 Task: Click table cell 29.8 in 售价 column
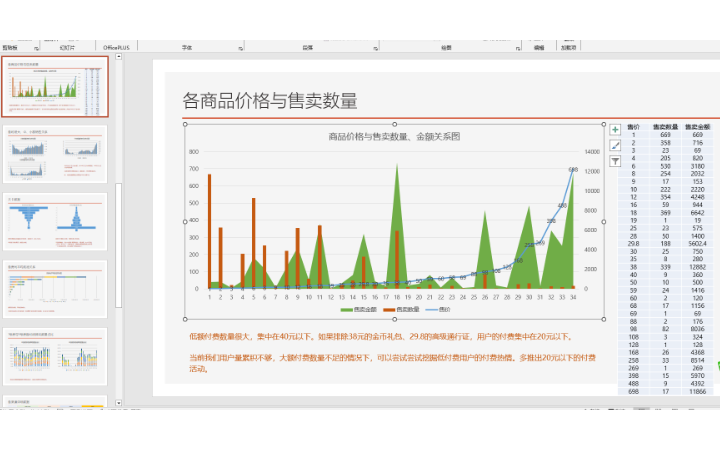coord(634,244)
